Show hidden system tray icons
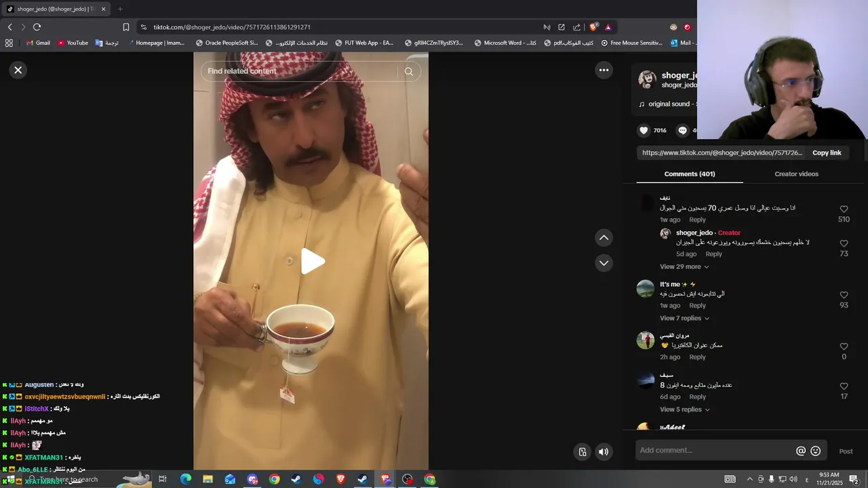868x488 pixels. (749, 479)
